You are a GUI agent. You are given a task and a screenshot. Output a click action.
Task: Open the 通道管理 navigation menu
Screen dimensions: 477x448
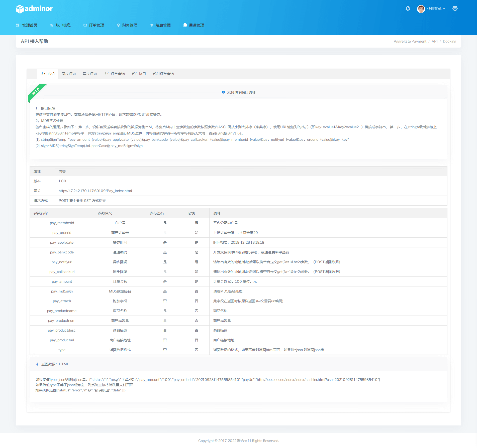point(194,25)
